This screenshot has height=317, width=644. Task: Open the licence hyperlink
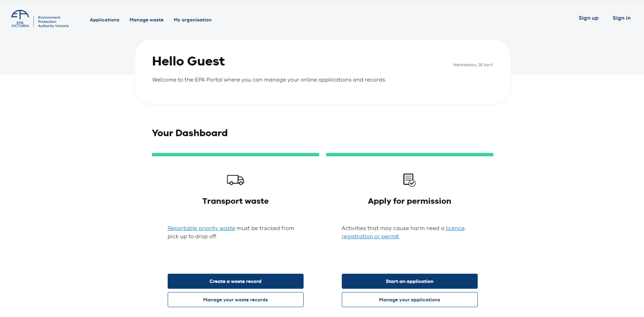pos(455,228)
